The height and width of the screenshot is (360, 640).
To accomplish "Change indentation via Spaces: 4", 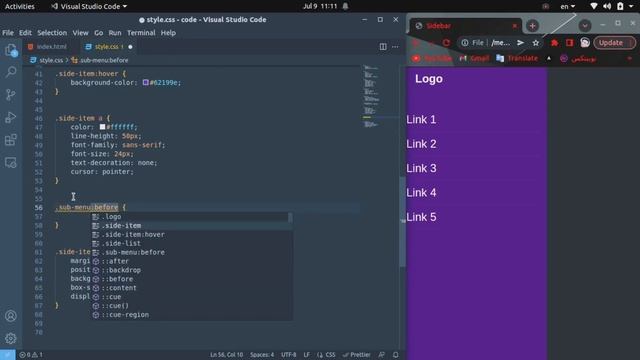I will pos(262,355).
